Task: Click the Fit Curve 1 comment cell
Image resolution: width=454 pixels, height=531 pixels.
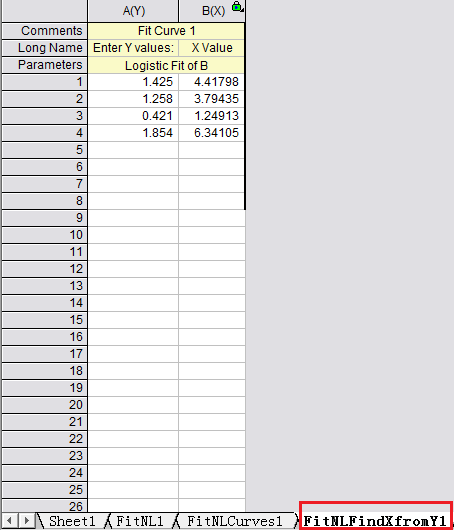Action: 166,31
